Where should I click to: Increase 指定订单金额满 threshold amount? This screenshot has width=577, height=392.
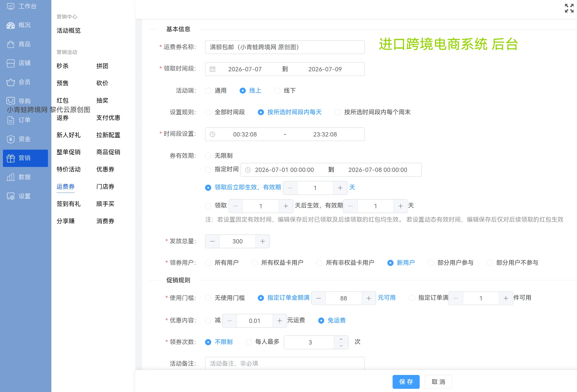(369, 298)
